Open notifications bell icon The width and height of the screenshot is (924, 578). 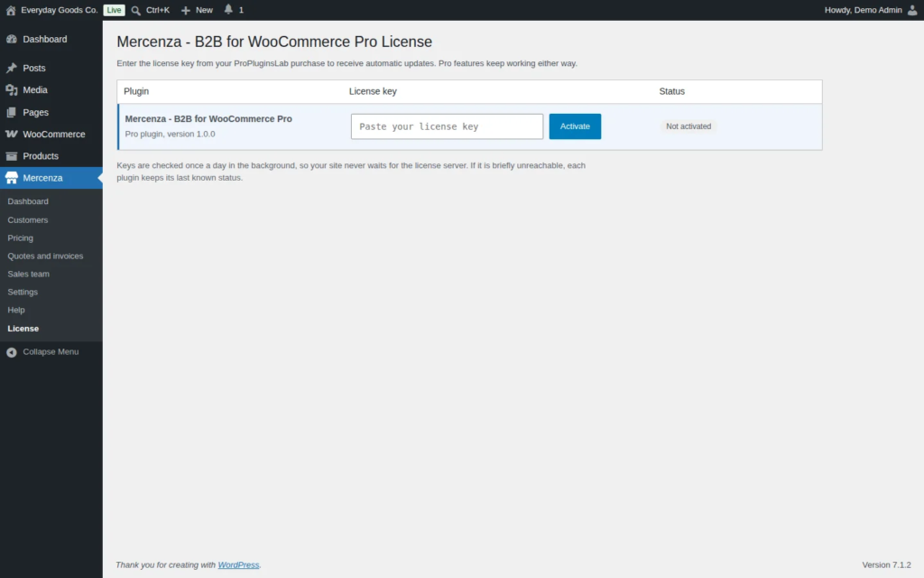click(228, 9)
